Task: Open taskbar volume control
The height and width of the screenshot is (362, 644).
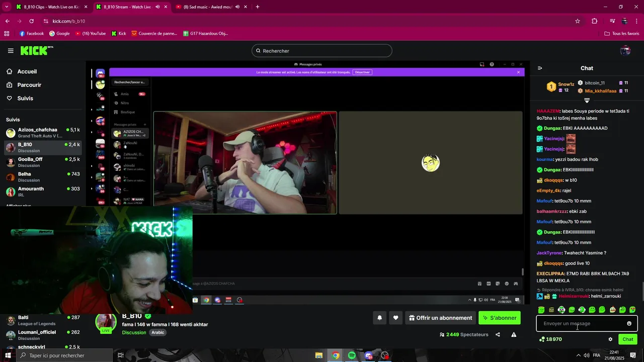Action: [x=587, y=355]
